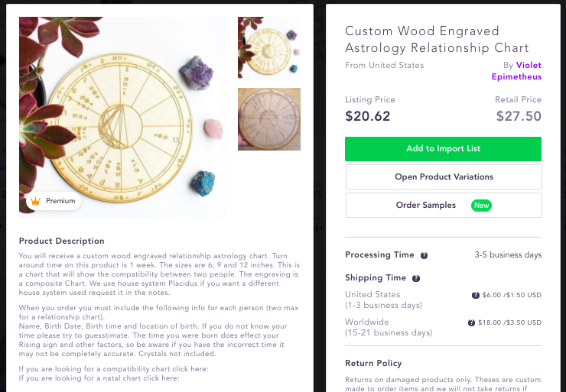Click the Processing Time help icon
The height and width of the screenshot is (392, 566).
(424, 255)
